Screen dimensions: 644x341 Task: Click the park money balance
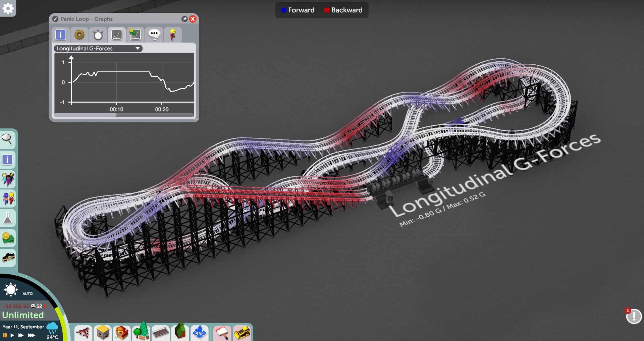[16, 306]
